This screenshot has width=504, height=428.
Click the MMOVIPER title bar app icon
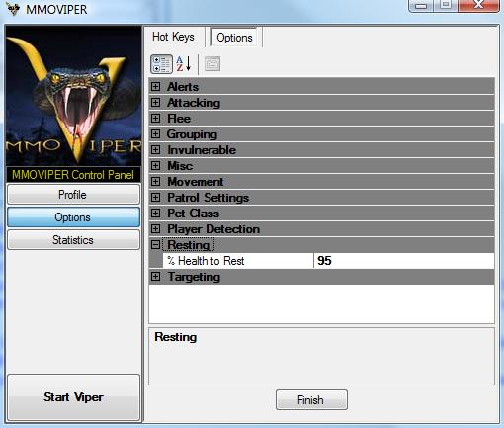tap(13, 9)
